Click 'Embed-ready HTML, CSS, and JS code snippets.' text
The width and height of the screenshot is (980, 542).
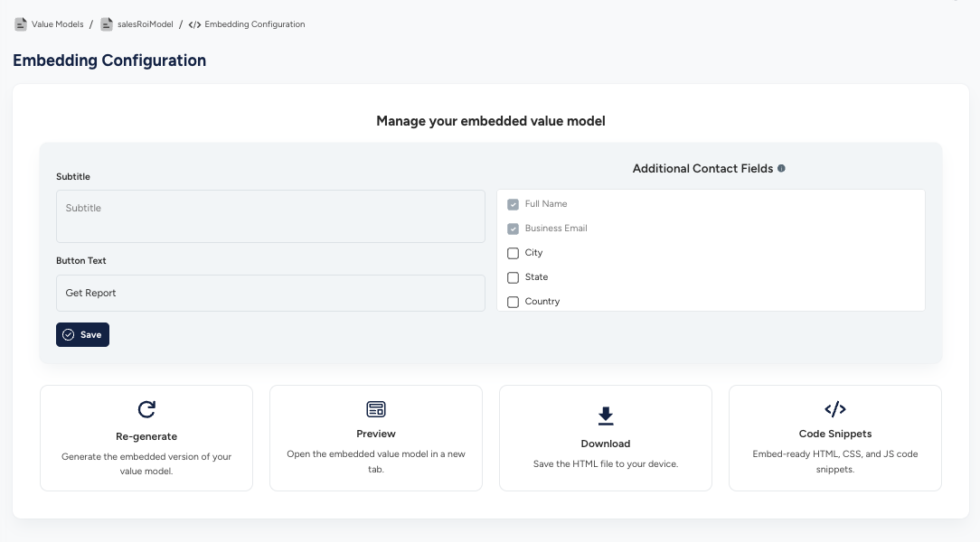point(835,462)
